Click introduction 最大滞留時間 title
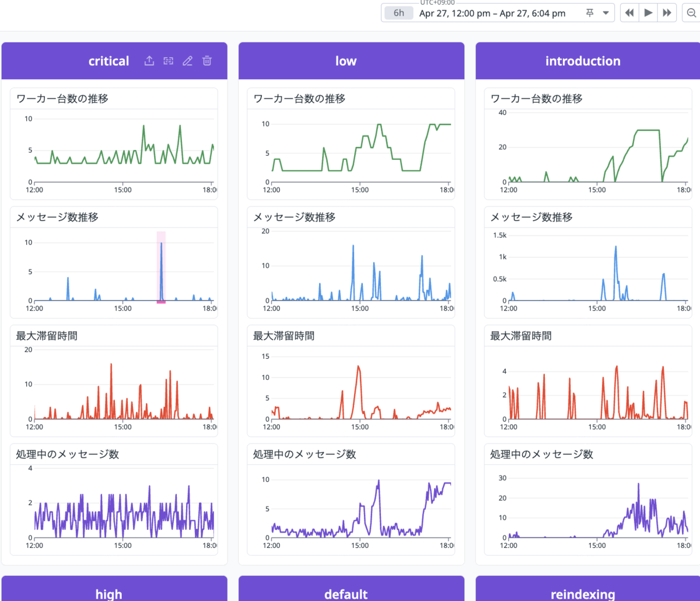 (x=520, y=336)
